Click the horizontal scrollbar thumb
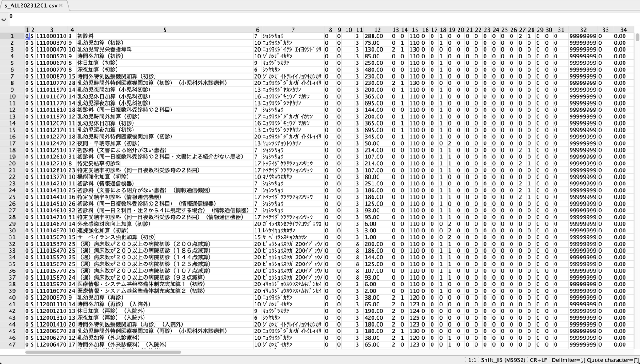The width and height of the screenshot is (640, 364). point(103,352)
